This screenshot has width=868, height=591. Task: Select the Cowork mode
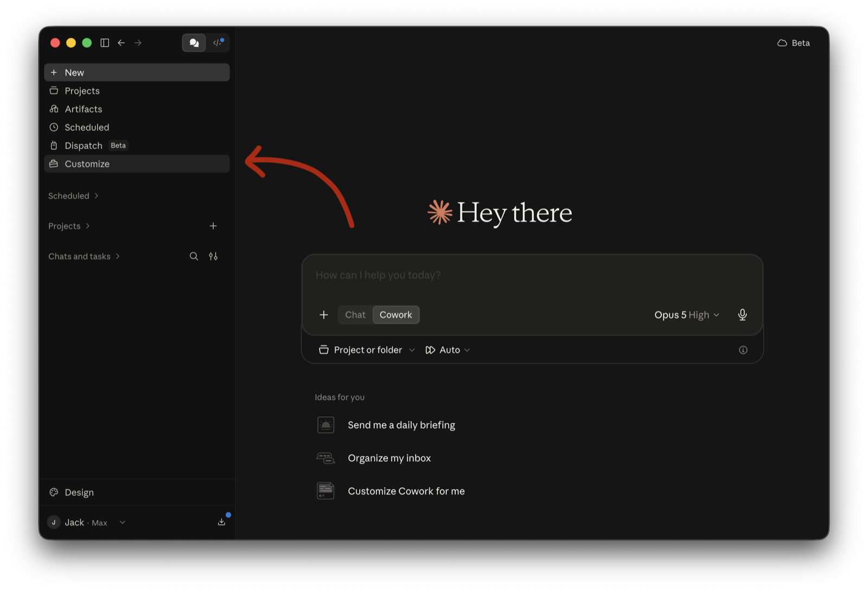(396, 315)
